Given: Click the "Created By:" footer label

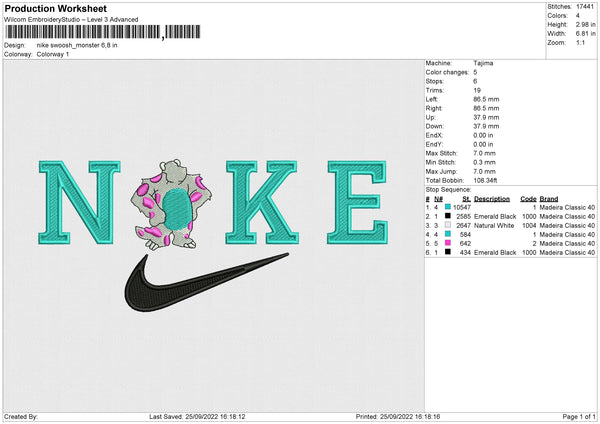Looking at the screenshot, I should click(21, 417).
